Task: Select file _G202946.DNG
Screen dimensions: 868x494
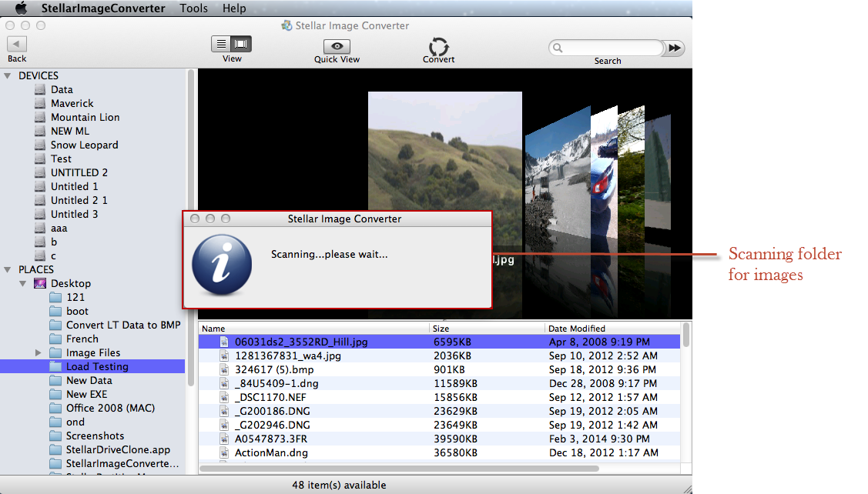Action: point(273,425)
